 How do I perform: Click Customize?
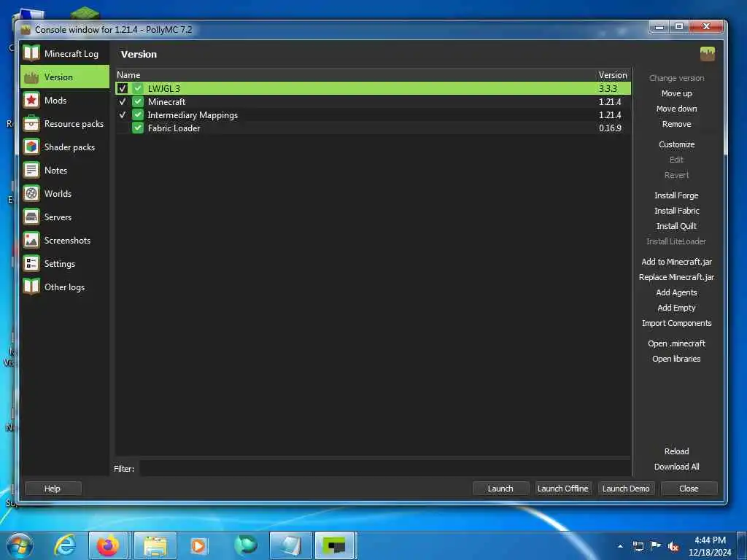tap(676, 144)
